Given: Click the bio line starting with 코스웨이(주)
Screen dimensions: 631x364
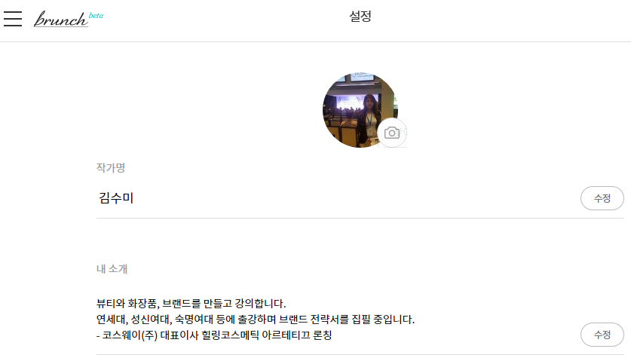Looking at the screenshot, I should [x=214, y=335].
